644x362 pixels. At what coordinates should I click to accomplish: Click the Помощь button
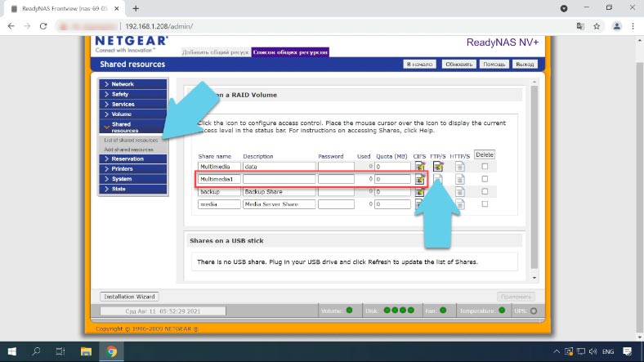(x=494, y=64)
